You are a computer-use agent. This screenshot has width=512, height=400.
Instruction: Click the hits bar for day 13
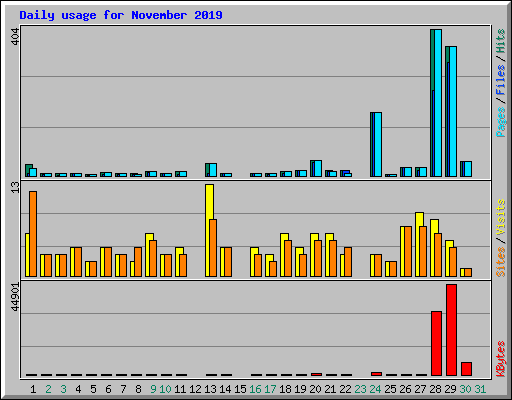coord(207,170)
